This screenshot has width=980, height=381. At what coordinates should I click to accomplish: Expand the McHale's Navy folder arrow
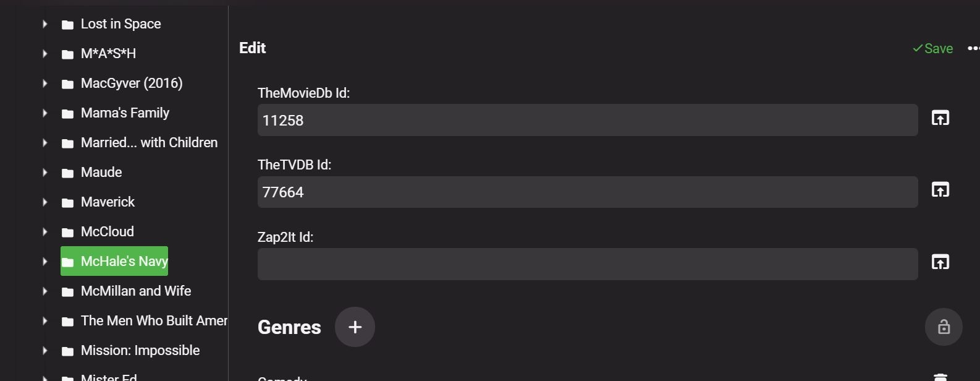[45, 262]
